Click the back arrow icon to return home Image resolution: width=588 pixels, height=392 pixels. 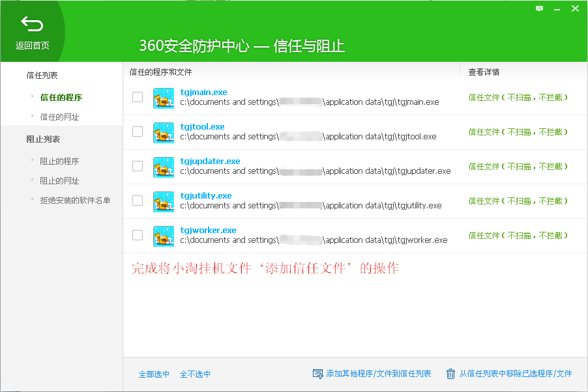(x=32, y=24)
